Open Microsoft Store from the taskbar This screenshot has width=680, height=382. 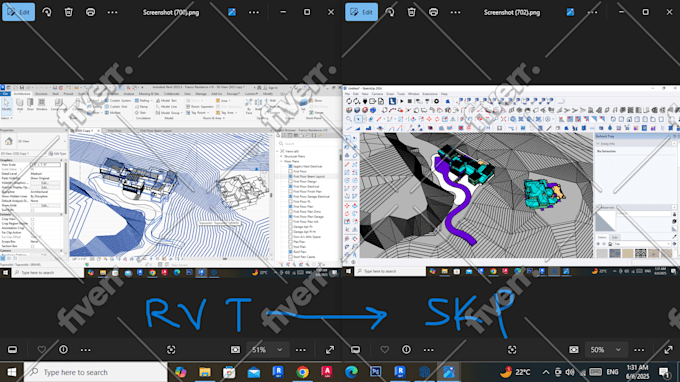(x=229, y=372)
